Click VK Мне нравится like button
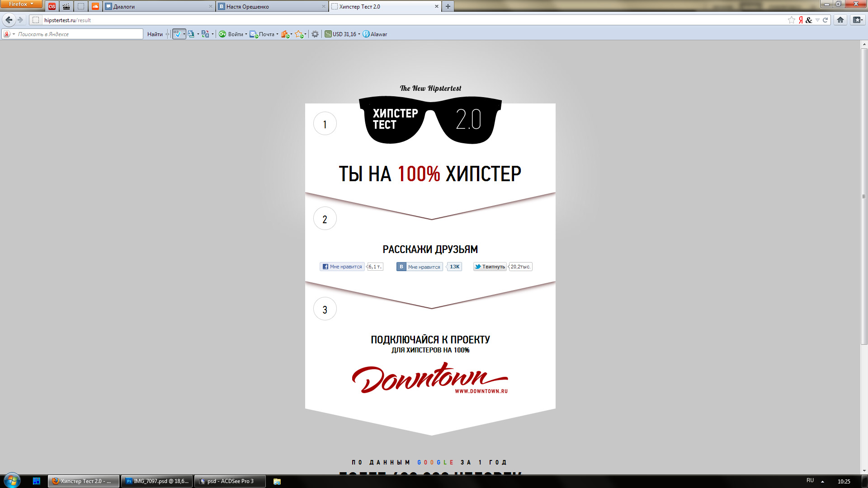This screenshot has height=488, width=868. point(420,267)
